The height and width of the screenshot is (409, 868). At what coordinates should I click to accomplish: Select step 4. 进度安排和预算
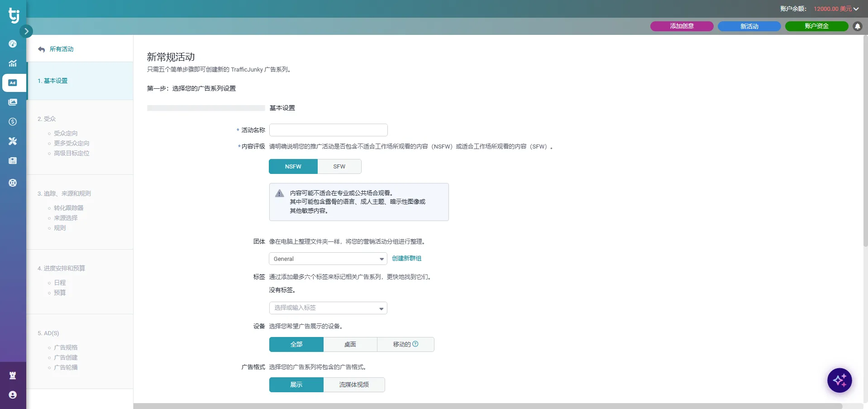[61, 268]
